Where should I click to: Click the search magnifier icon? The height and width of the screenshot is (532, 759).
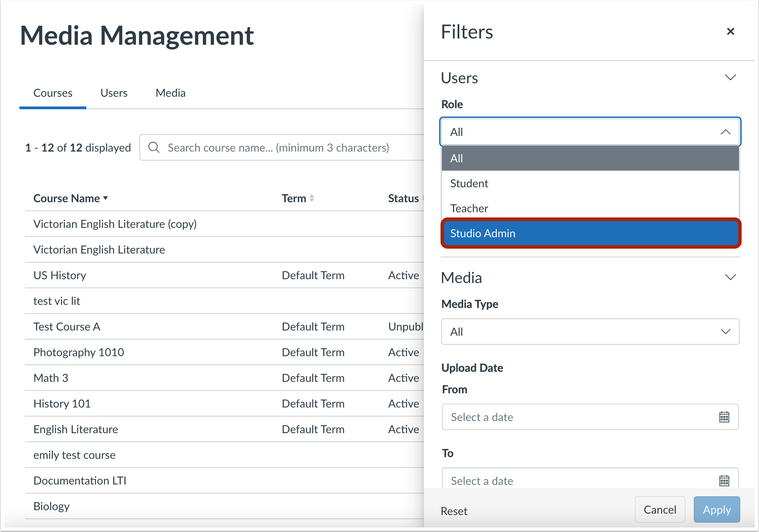[154, 147]
